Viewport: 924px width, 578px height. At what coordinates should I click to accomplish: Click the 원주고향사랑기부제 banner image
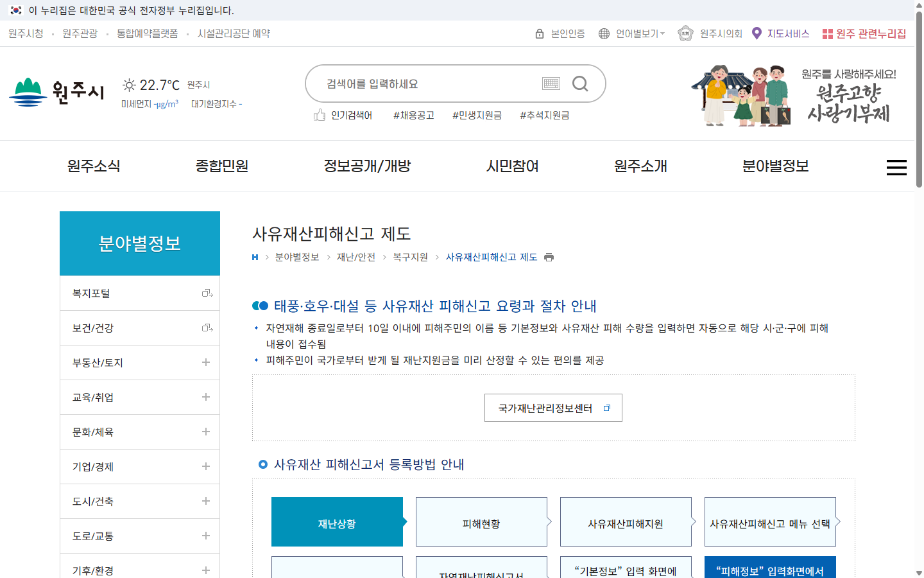(794, 95)
